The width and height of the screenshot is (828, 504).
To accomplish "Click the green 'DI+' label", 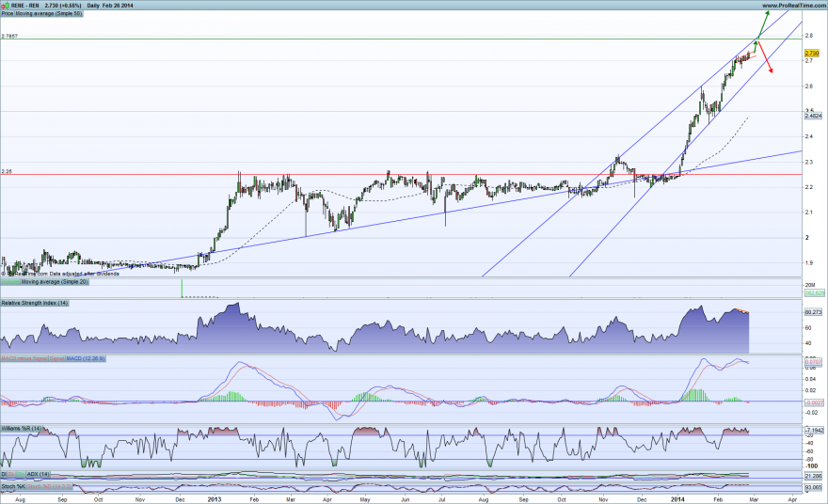I will click(20, 475).
